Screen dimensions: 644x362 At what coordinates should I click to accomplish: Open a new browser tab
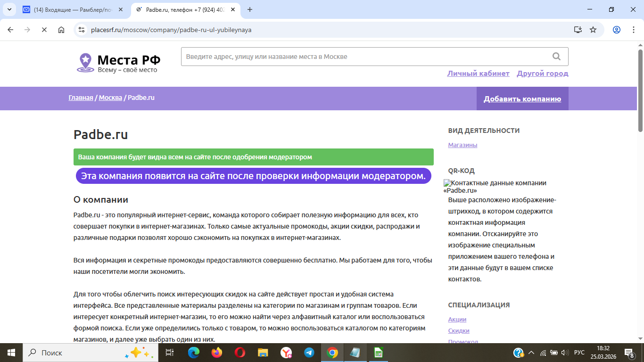pyautogui.click(x=250, y=9)
